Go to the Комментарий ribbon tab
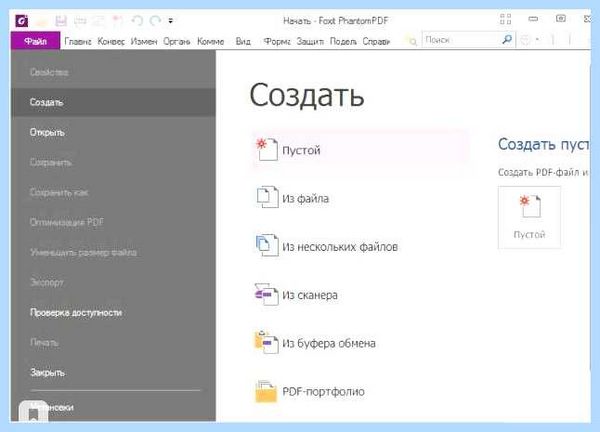Screen dimensions: 600x432 (210, 41)
